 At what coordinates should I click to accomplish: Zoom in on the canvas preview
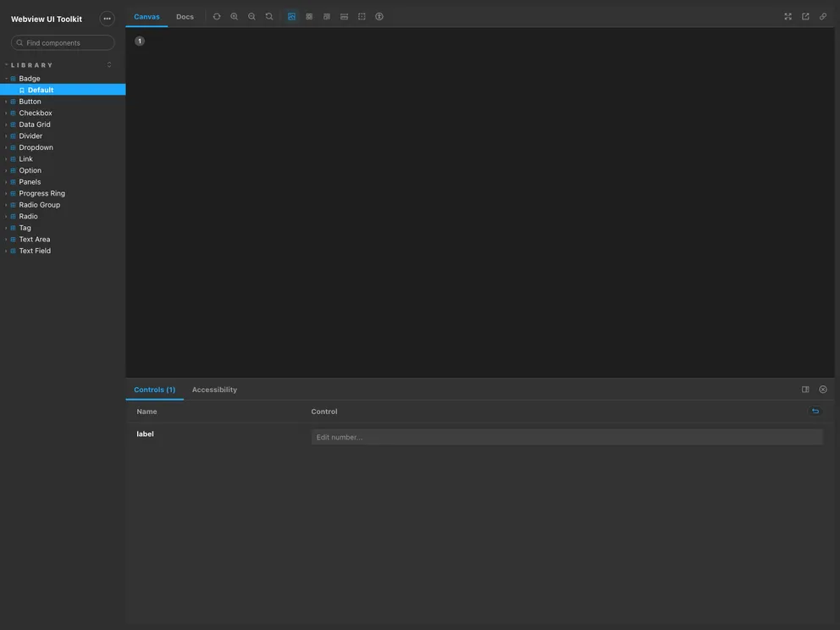tap(235, 17)
